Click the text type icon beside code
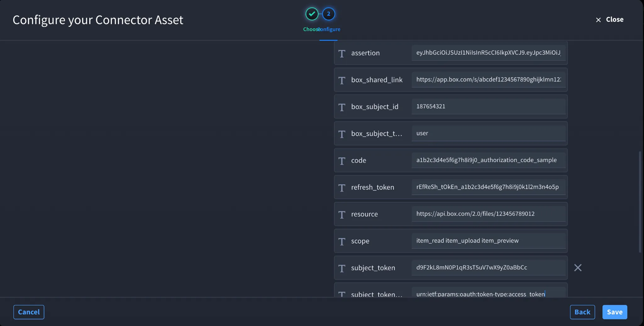Viewport: 644px width, 326px height. click(x=342, y=161)
